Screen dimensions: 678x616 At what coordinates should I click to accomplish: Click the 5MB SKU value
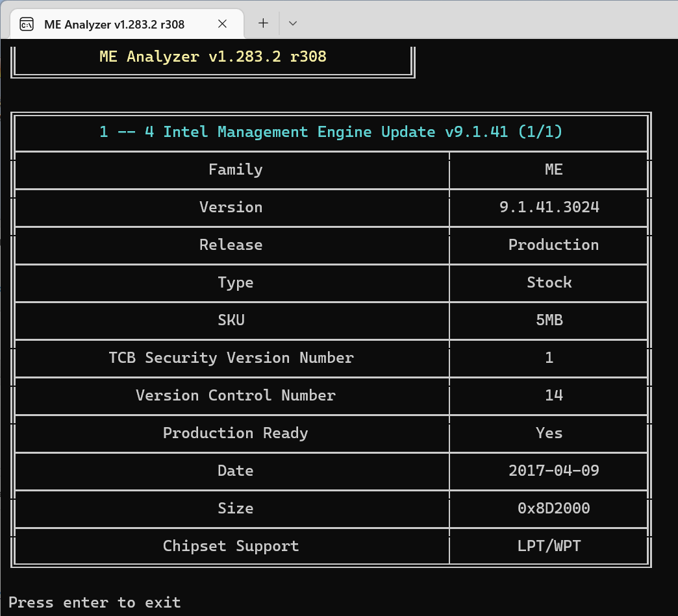point(549,320)
